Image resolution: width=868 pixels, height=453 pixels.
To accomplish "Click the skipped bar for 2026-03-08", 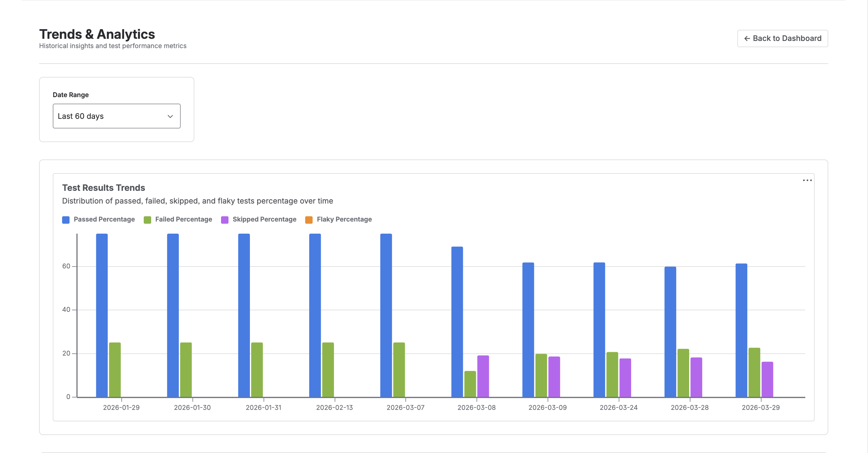I will [483, 376].
